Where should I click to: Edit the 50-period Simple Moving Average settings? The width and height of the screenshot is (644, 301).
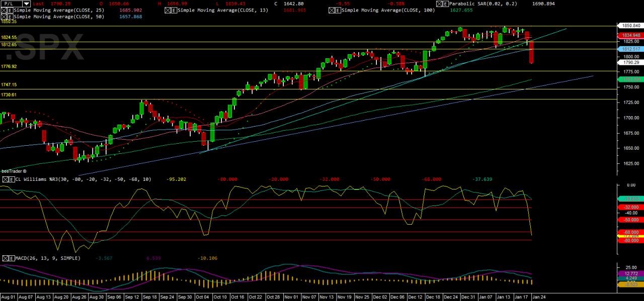[x=11, y=17]
